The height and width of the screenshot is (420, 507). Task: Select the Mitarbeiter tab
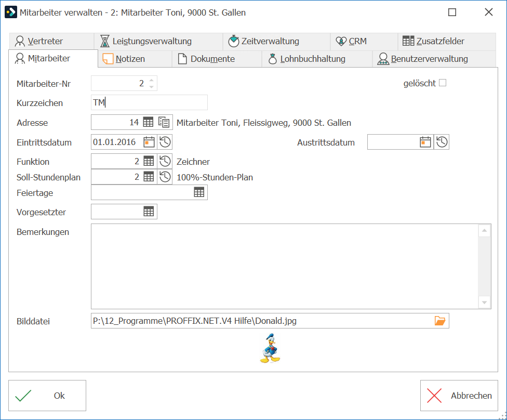pyautogui.click(x=53, y=59)
